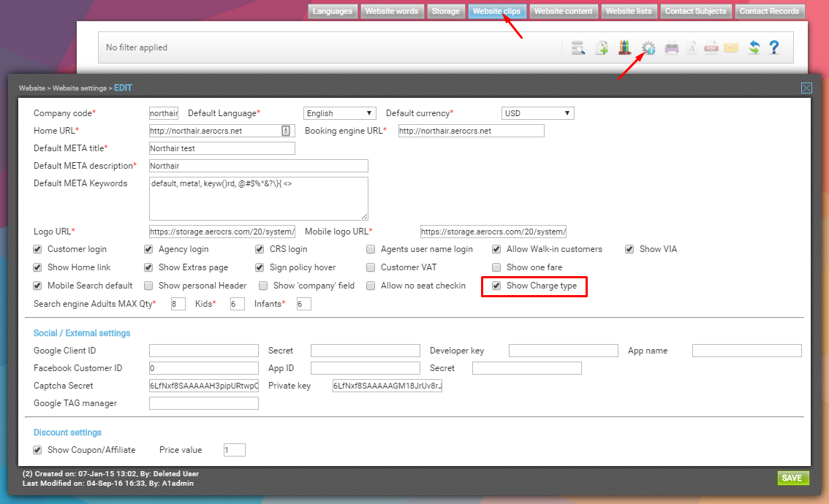
Task: Open help question mark icon
Action: pyautogui.click(x=774, y=47)
